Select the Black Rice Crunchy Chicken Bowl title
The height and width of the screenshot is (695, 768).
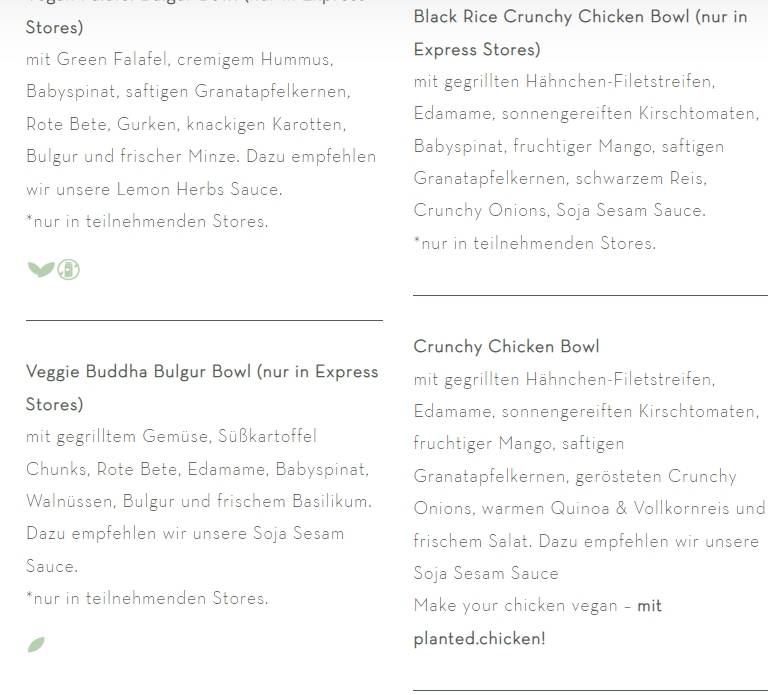click(580, 33)
